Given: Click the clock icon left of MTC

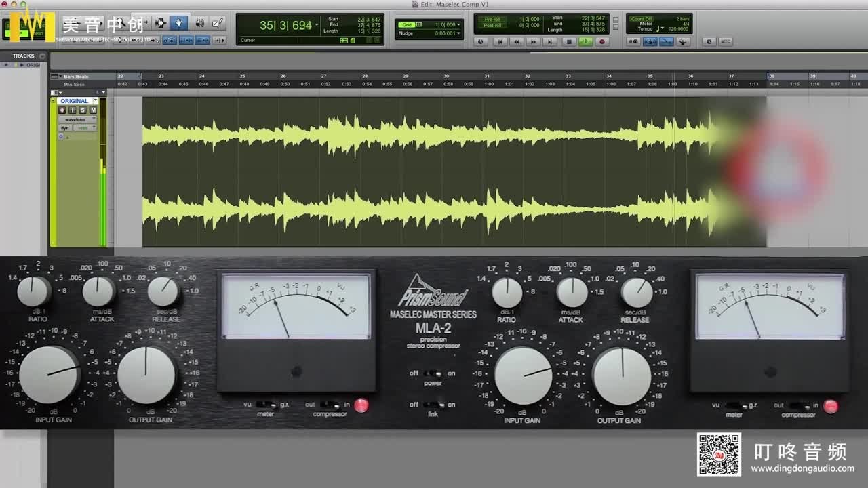Looking at the screenshot, I should pos(709,42).
